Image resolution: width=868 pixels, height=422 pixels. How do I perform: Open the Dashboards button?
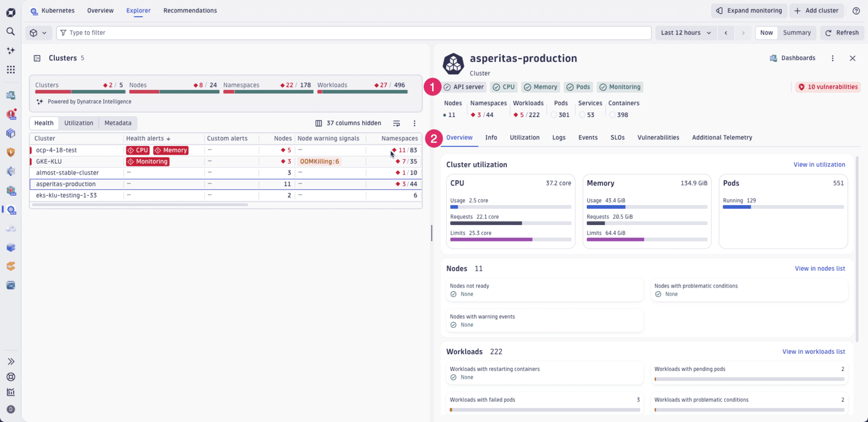point(793,58)
